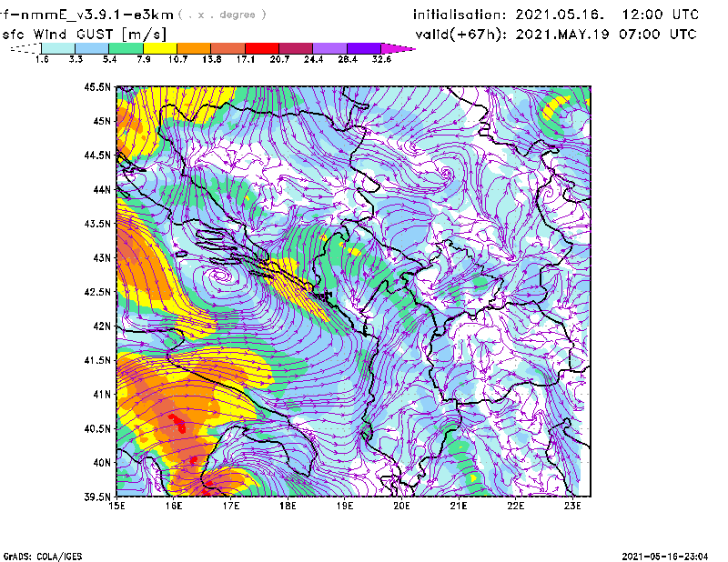The height and width of the screenshot is (562, 728).
Task: Click the light blue legend swatch
Action: [x=92, y=48]
